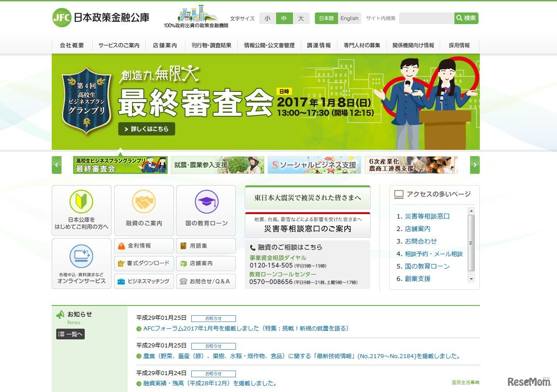Switch font size to 大
557x392 pixels.
coord(301,18)
